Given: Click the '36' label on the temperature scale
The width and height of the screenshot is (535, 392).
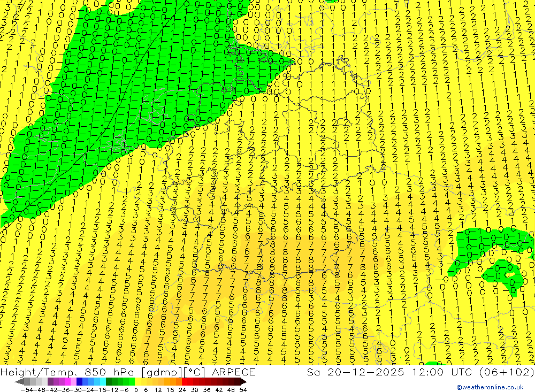Looking at the screenshot, I should pyautogui.click(x=207, y=390).
